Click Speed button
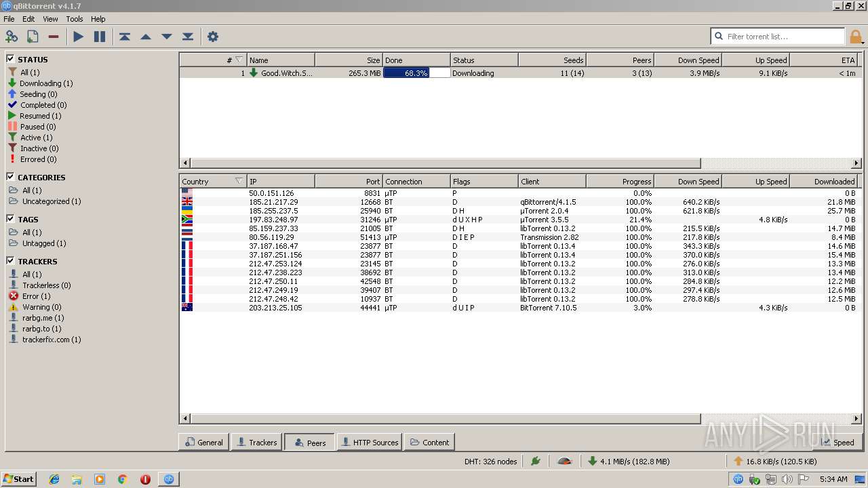 click(x=837, y=442)
